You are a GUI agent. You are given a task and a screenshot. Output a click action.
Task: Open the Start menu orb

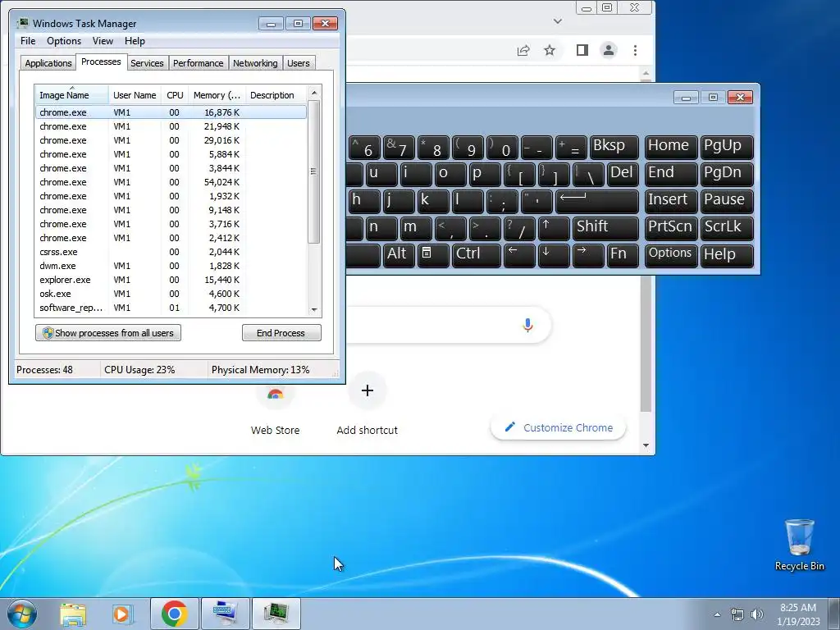coord(22,614)
